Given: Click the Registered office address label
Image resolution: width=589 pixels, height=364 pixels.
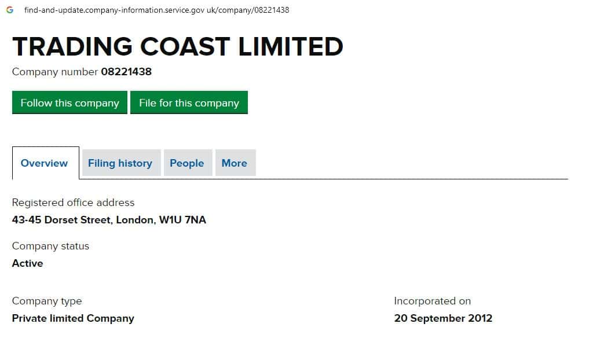Looking at the screenshot, I should [73, 203].
